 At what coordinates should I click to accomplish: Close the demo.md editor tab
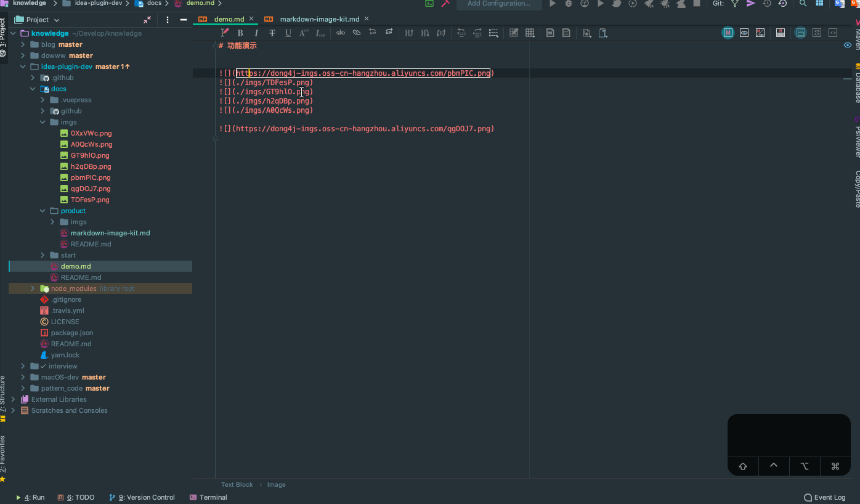(251, 19)
